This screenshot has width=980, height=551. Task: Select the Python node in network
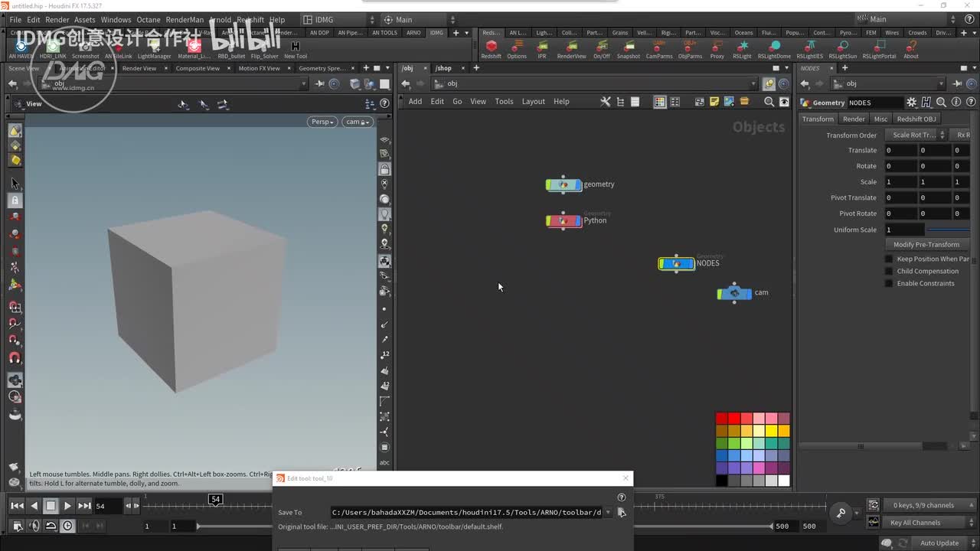[563, 221]
